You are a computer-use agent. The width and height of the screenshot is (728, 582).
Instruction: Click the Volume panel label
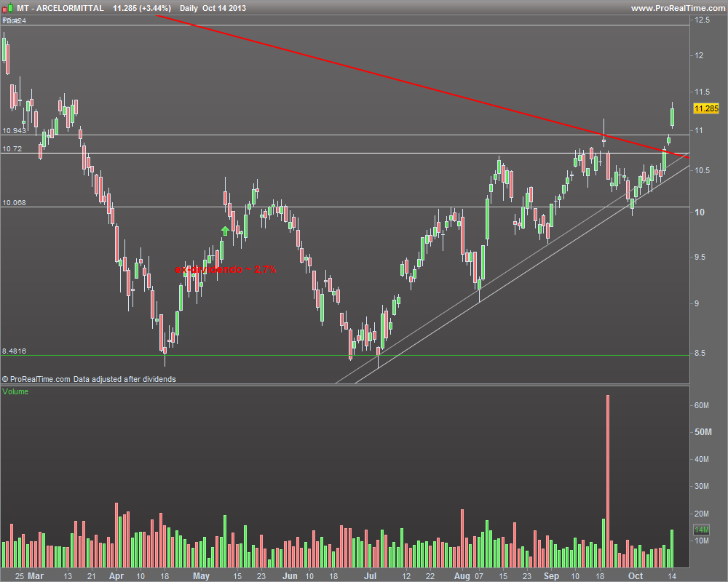15,391
